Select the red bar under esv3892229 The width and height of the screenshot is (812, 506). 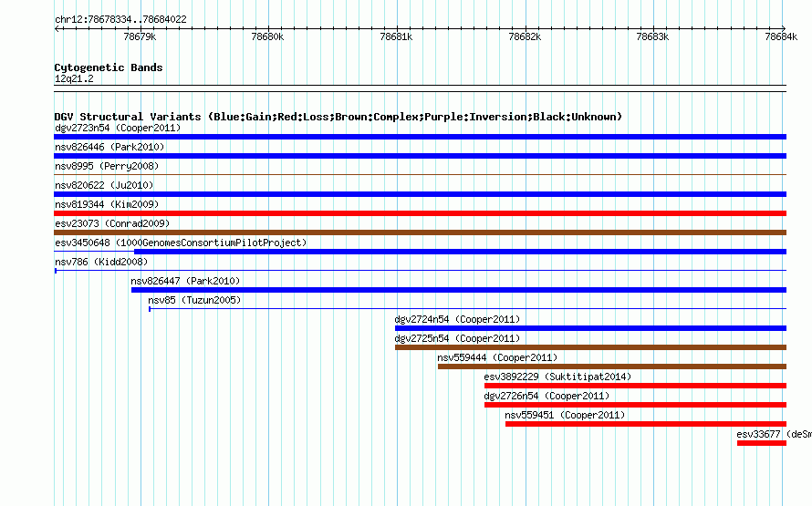pyautogui.click(x=635, y=386)
